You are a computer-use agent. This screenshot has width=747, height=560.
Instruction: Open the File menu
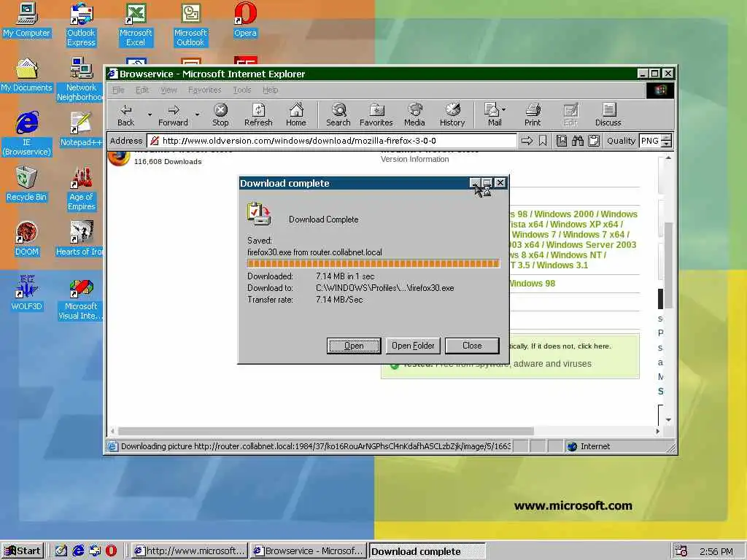pyautogui.click(x=118, y=90)
